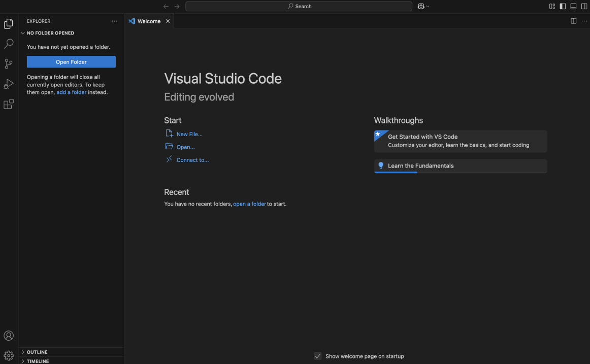Toggle the bottom panel
The width and height of the screenshot is (590, 364).
[573, 7]
